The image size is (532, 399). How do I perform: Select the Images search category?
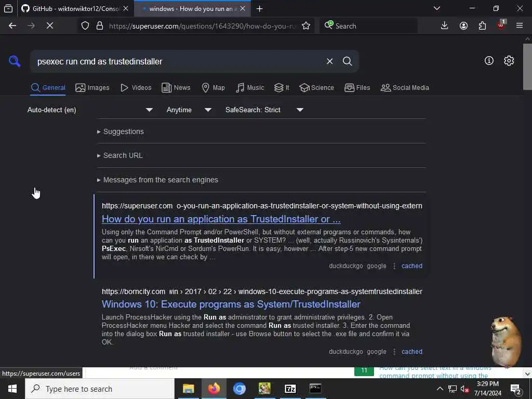coord(92,88)
